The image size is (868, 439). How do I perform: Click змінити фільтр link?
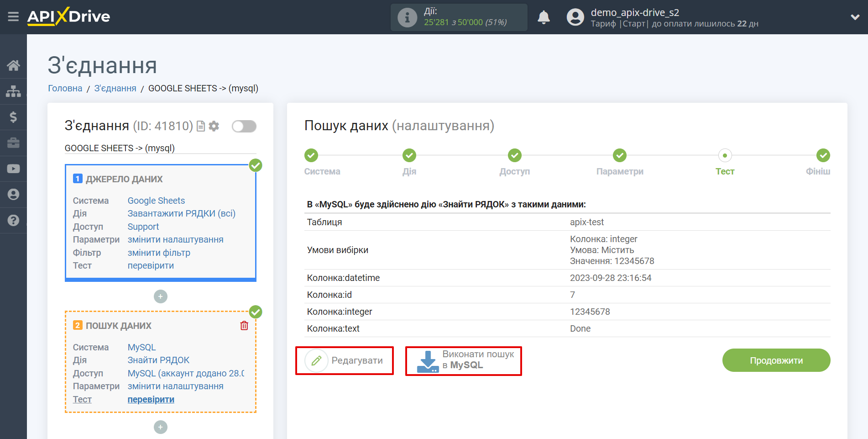pos(159,253)
